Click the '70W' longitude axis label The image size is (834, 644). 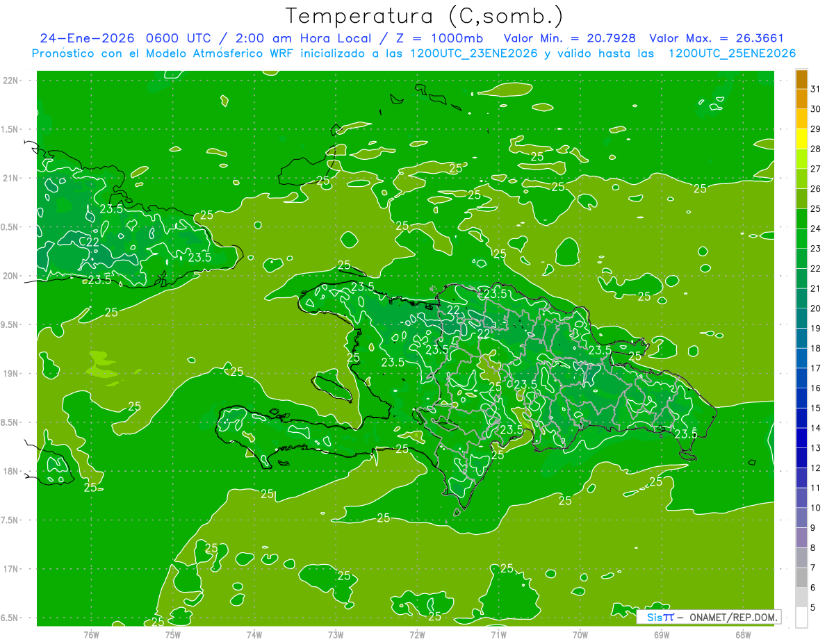(x=580, y=635)
